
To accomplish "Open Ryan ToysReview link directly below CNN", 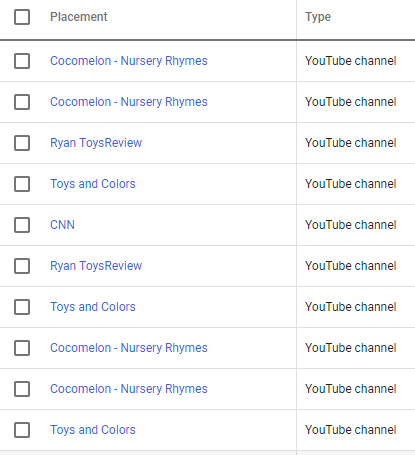I will 96,266.
